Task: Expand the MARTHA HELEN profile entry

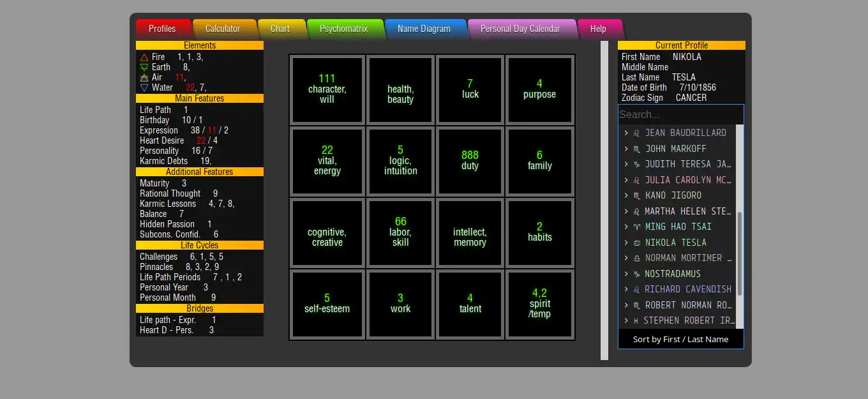Action: click(626, 211)
